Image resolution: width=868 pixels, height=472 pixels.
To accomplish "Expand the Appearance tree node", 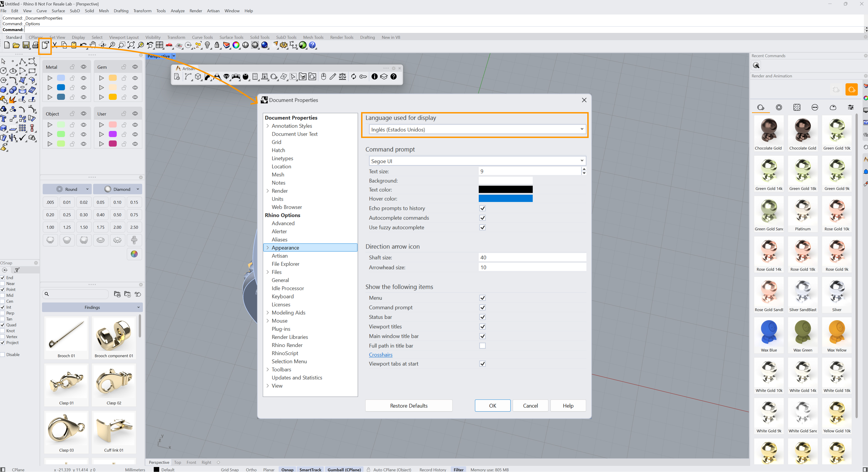I will point(268,248).
